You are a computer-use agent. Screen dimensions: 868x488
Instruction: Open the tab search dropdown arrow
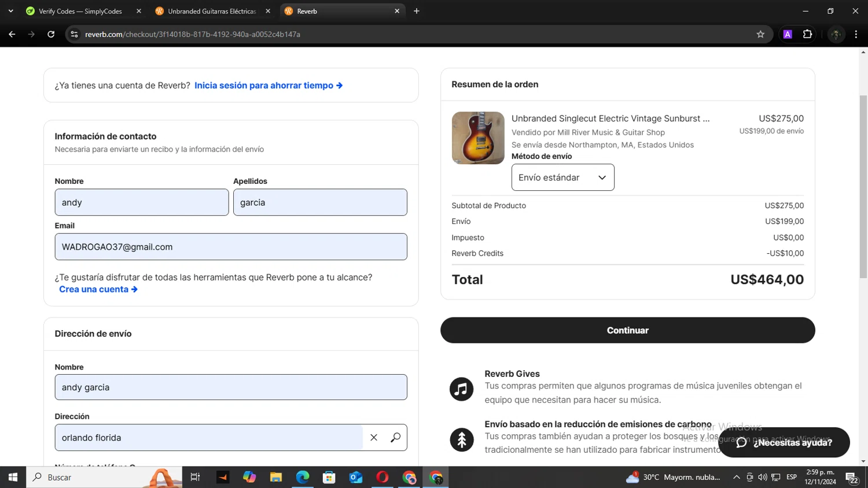click(x=10, y=11)
